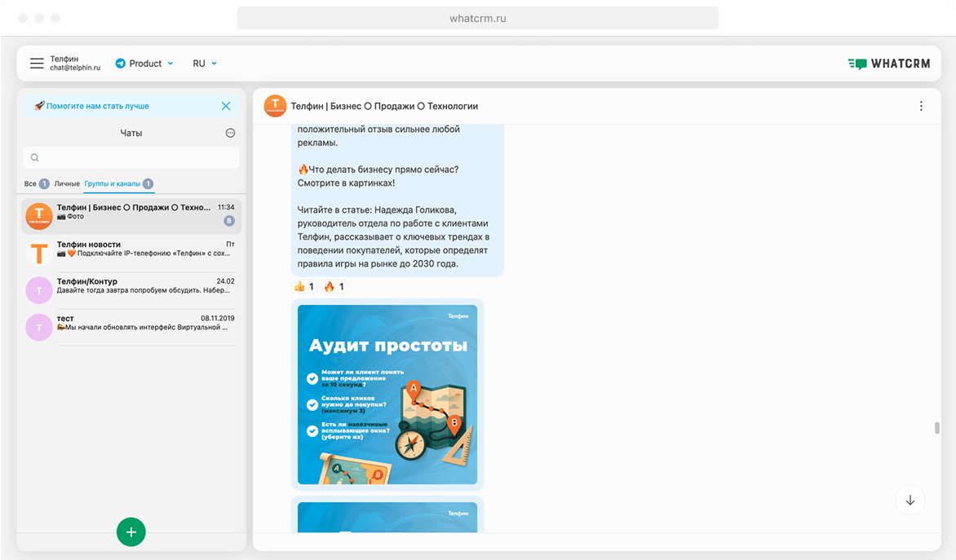
Task: Expand the chevron next to Product
Action: [x=171, y=63]
